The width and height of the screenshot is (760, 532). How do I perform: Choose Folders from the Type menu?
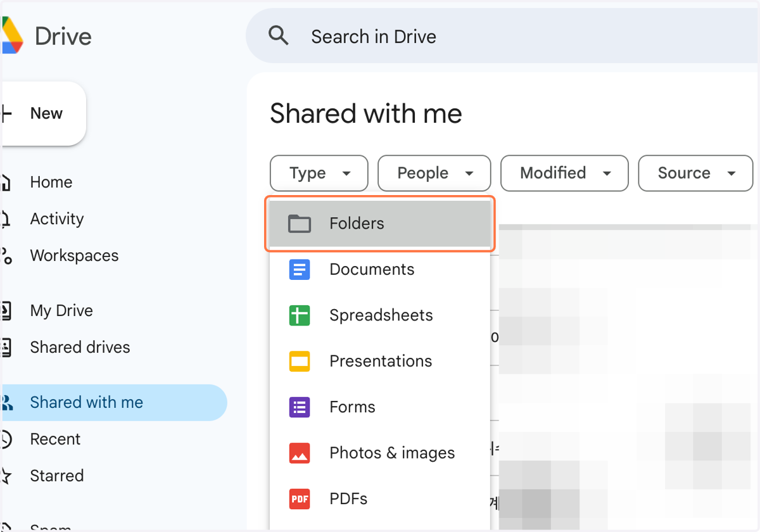380,224
